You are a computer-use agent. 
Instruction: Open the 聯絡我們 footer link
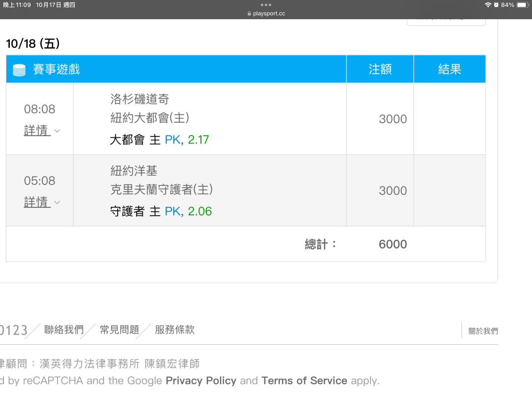click(x=64, y=330)
